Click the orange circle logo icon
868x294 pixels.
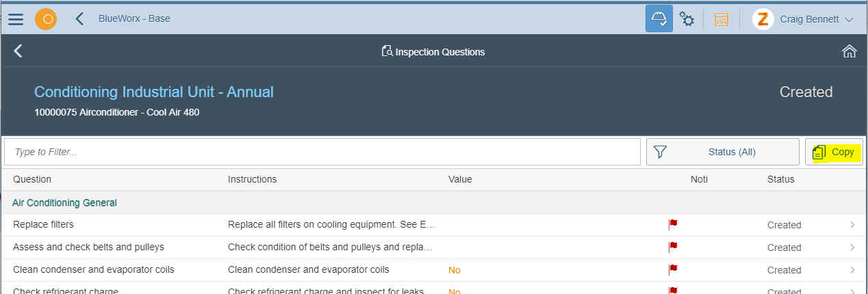(47, 19)
